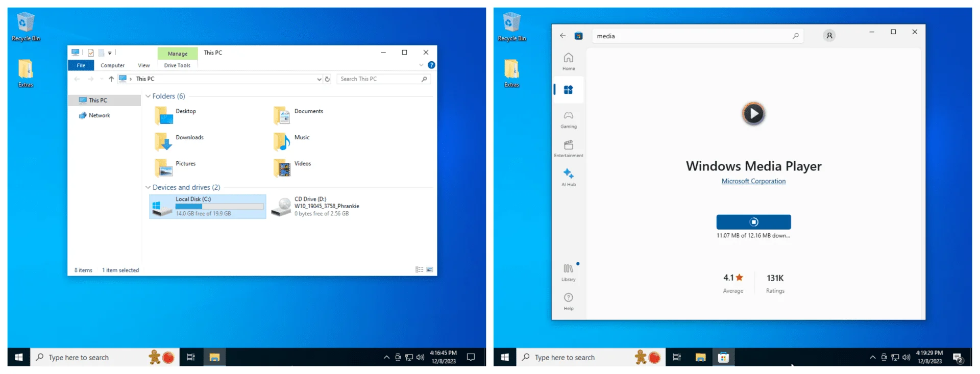Go back using the Store back arrow
Image resolution: width=980 pixels, height=374 pixels.
click(x=562, y=36)
